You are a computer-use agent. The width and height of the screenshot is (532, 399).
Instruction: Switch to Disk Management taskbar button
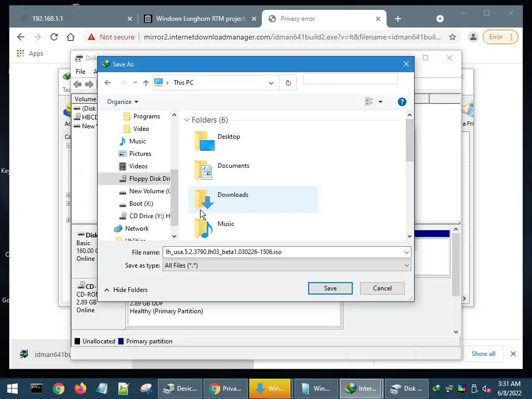click(406, 389)
